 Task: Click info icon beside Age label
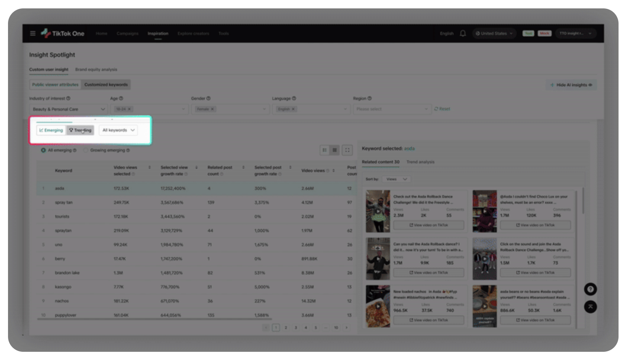[121, 98]
